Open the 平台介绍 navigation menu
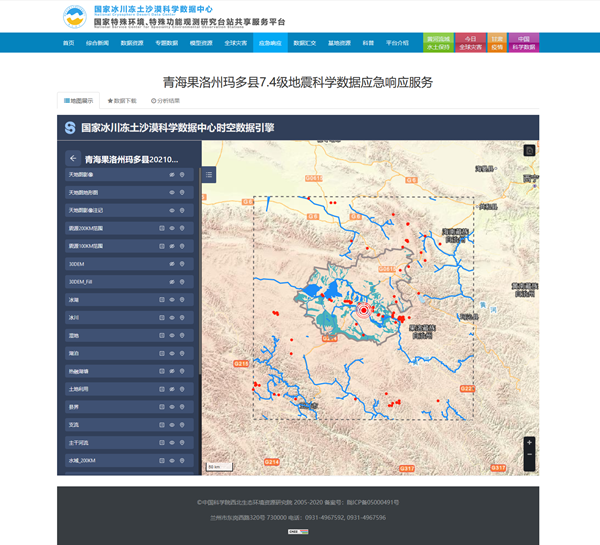This screenshot has height=545, width=600. click(397, 44)
